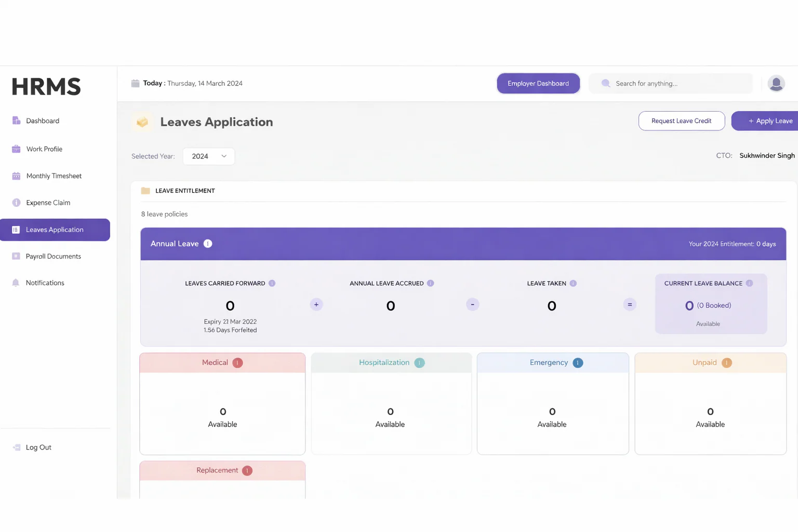Click the Search for anything field
Viewport: 798px width, 532px height.
[x=671, y=83]
